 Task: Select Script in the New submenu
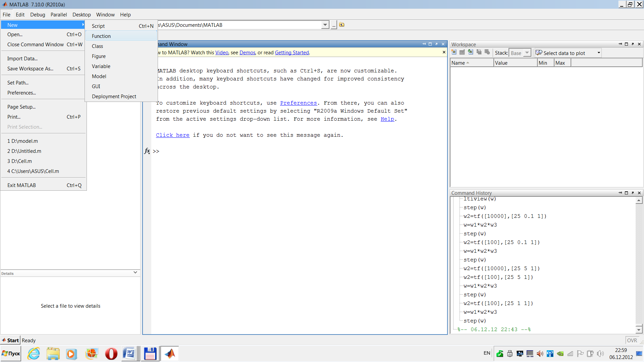click(x=121, y=26)
